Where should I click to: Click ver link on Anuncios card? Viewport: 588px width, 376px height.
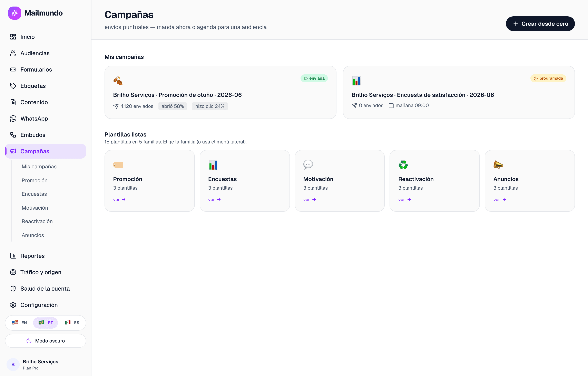click(500, 200)
